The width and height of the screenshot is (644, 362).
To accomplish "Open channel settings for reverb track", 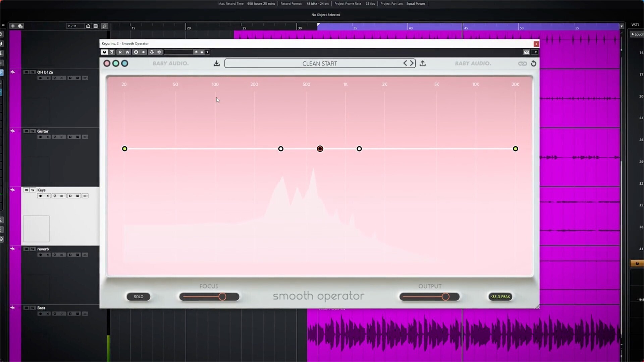I will click(x=55, y=255).
